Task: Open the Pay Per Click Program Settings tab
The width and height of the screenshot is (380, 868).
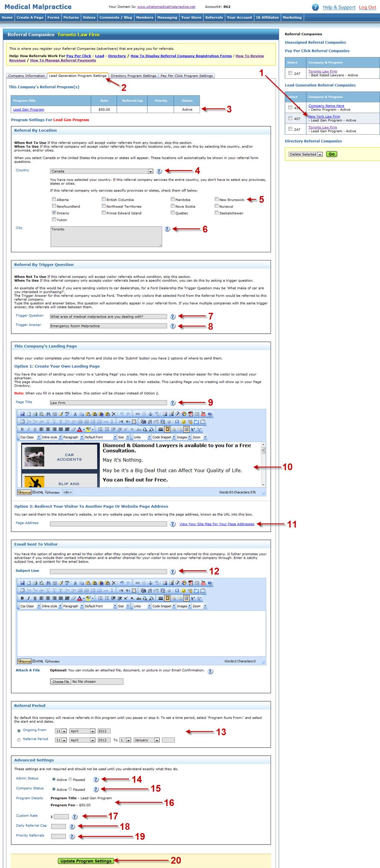Action: [x=187, y=76]
